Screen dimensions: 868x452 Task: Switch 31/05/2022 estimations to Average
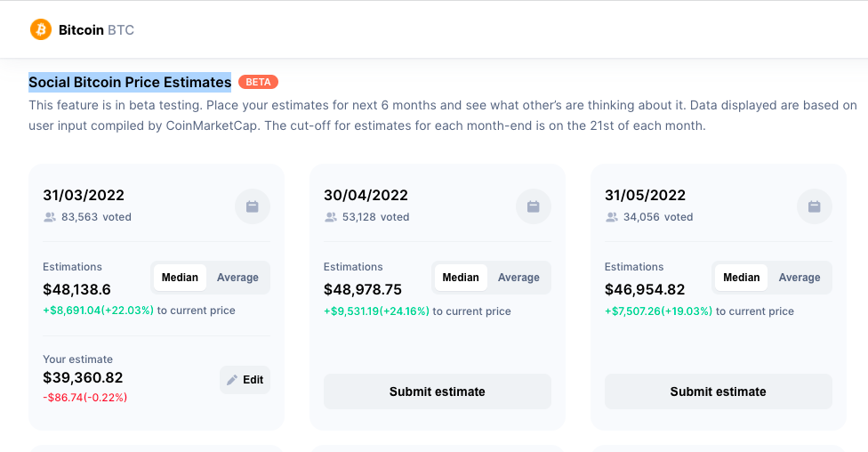click(x=800, y=278)
